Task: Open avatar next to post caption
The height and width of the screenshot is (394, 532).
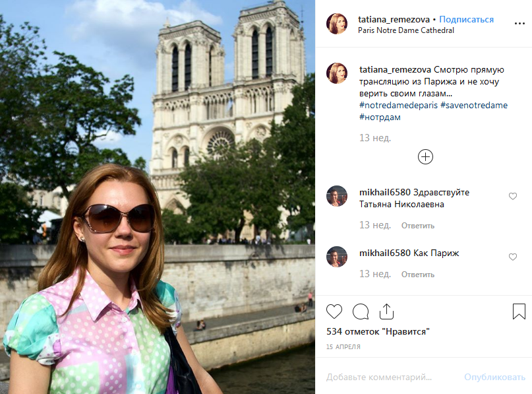Action: point(337,73)
